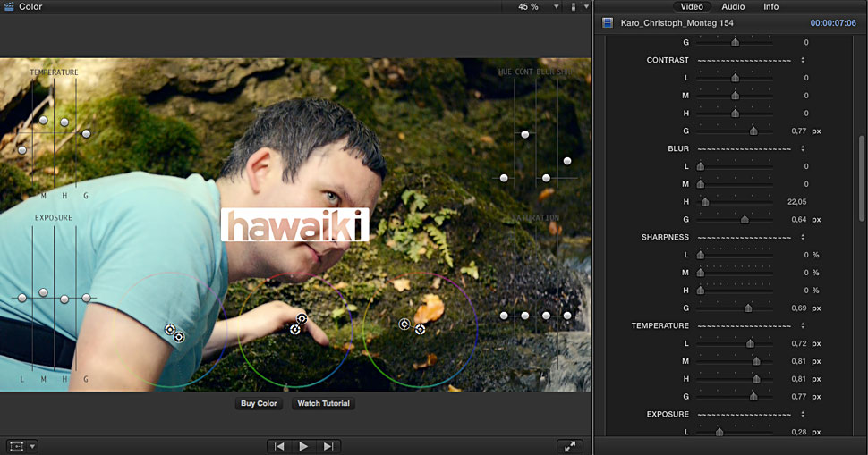Click the Buy Color button
868x455 pixels.
[x=260, y=404]
